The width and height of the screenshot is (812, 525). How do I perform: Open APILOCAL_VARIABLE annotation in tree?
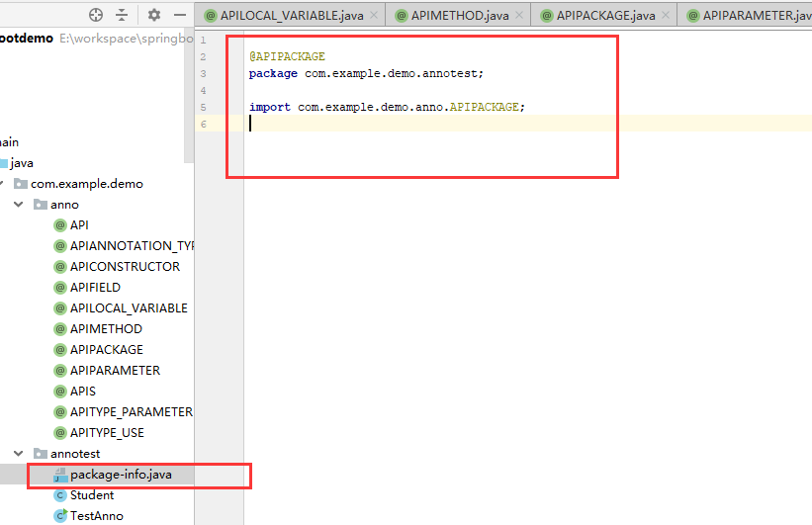tap(129, 308)
